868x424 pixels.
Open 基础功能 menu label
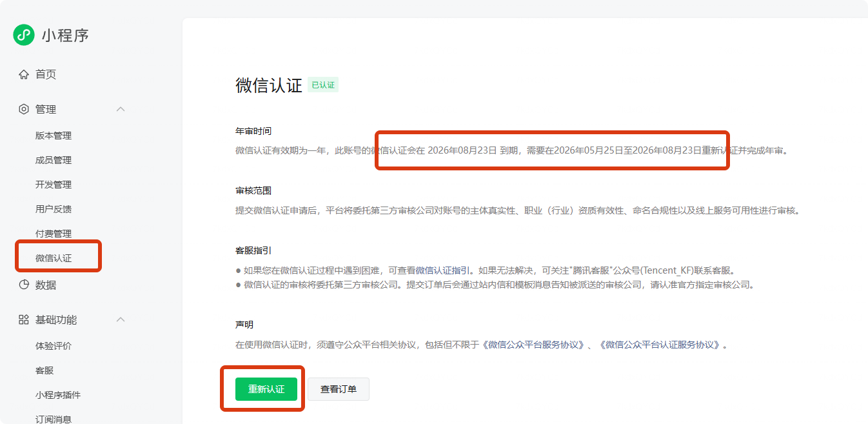[56, 319]
